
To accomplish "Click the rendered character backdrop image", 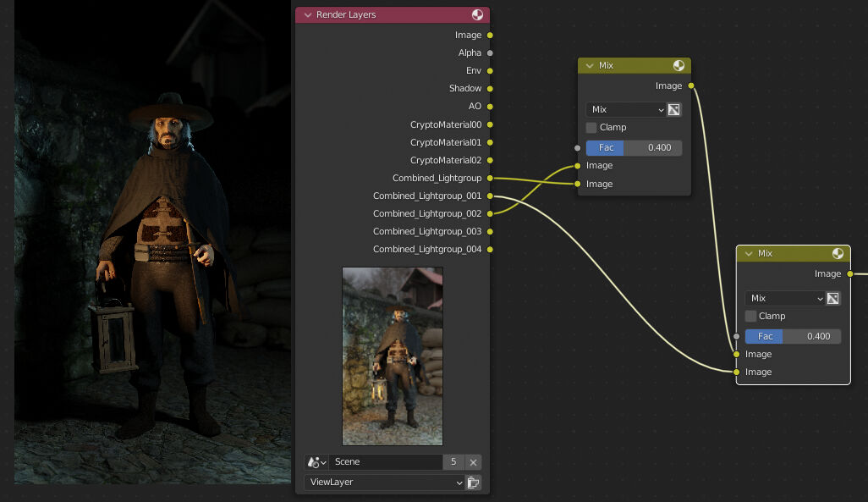I will (152, 242).
